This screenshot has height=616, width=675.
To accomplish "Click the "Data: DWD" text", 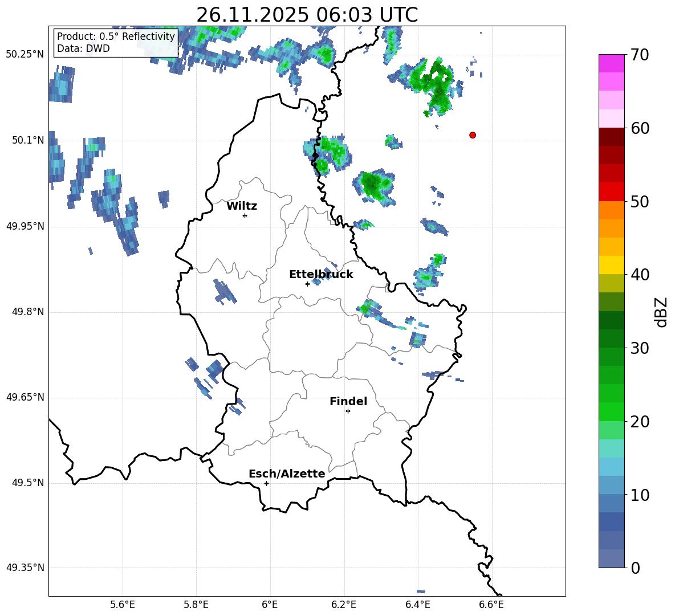I will (83, 48).
